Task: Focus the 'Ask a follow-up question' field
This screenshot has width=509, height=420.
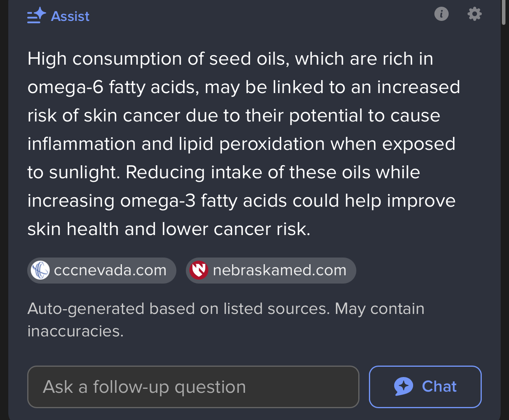Action: point(193,387)
